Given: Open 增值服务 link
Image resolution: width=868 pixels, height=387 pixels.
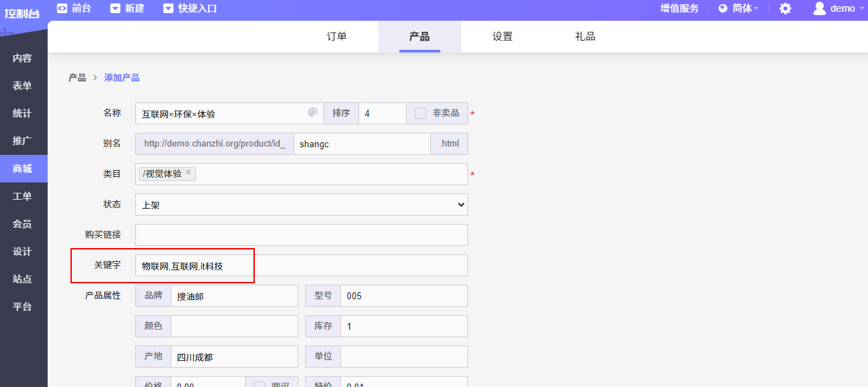Looking at the screenshot, I should click(679, 8).
